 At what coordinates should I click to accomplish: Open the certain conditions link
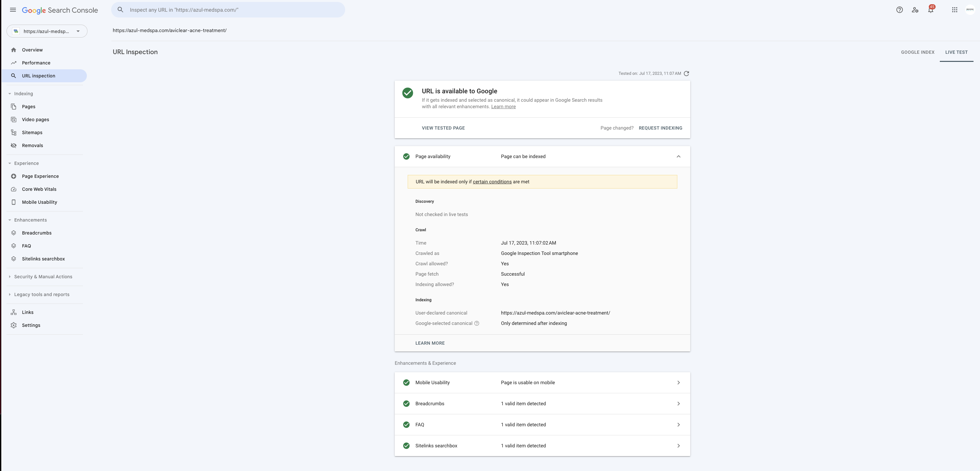492,182
